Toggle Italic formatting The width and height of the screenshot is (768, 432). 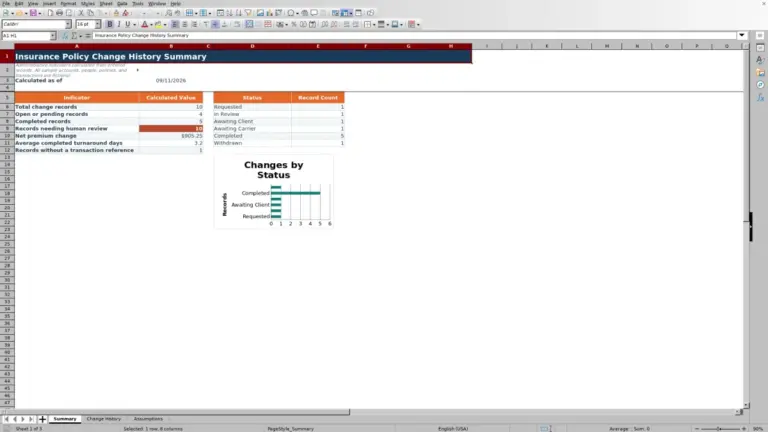119,24
